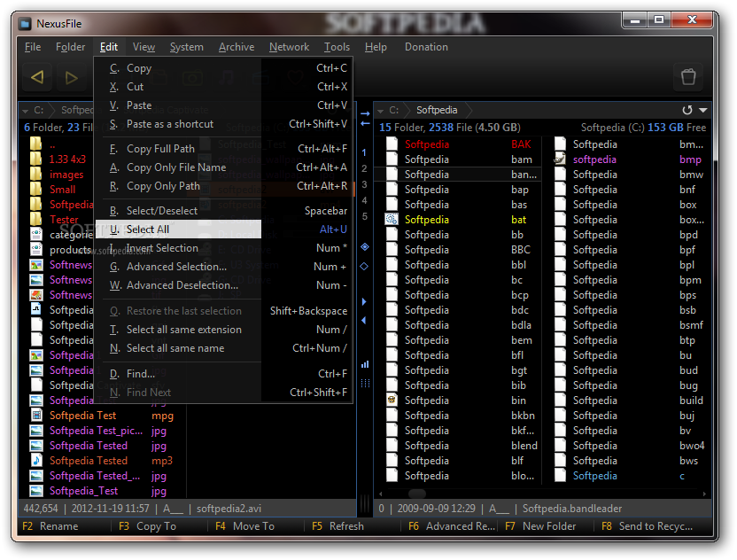Select the Softpedia BAK file in right panel
Screen dimensions: 737x560
(458, 144)
